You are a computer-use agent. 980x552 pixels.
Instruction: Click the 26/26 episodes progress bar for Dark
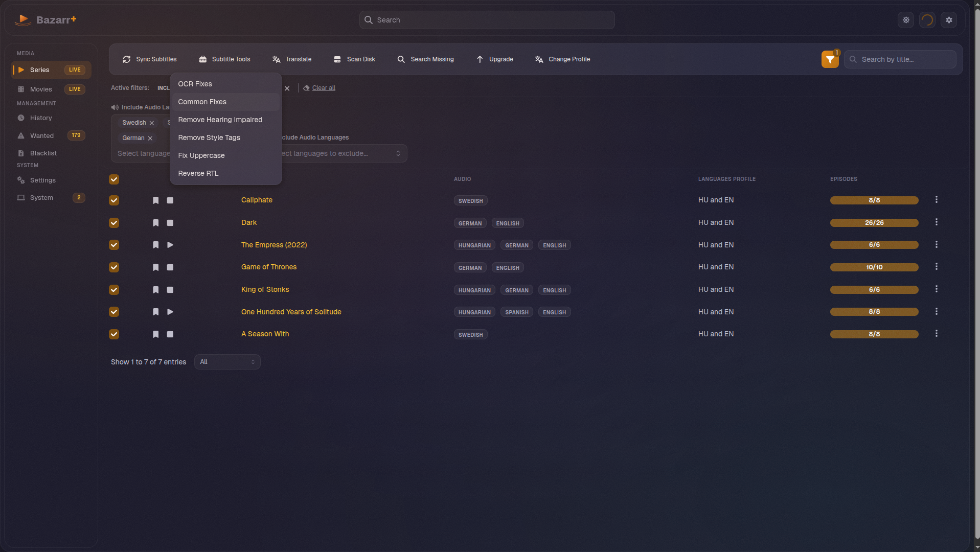pyautogui.click(x=874, y=223)
